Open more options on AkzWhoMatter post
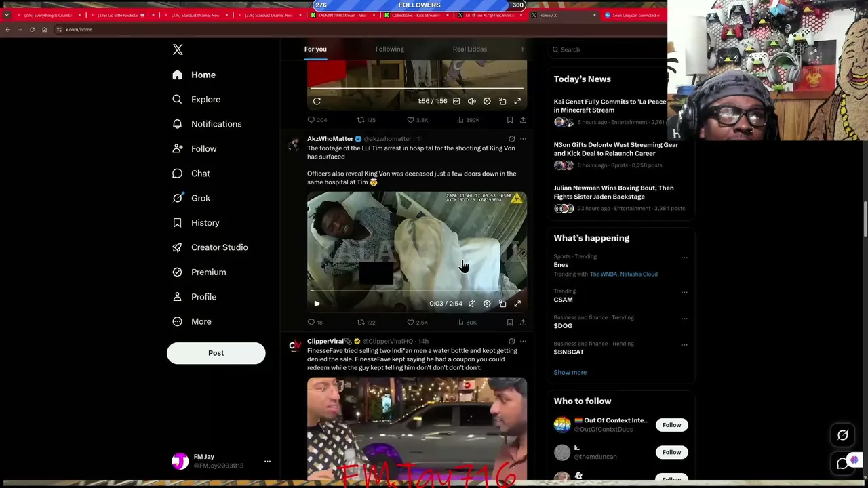Viewport: 868px width, 488px height. tap(523, 139)
